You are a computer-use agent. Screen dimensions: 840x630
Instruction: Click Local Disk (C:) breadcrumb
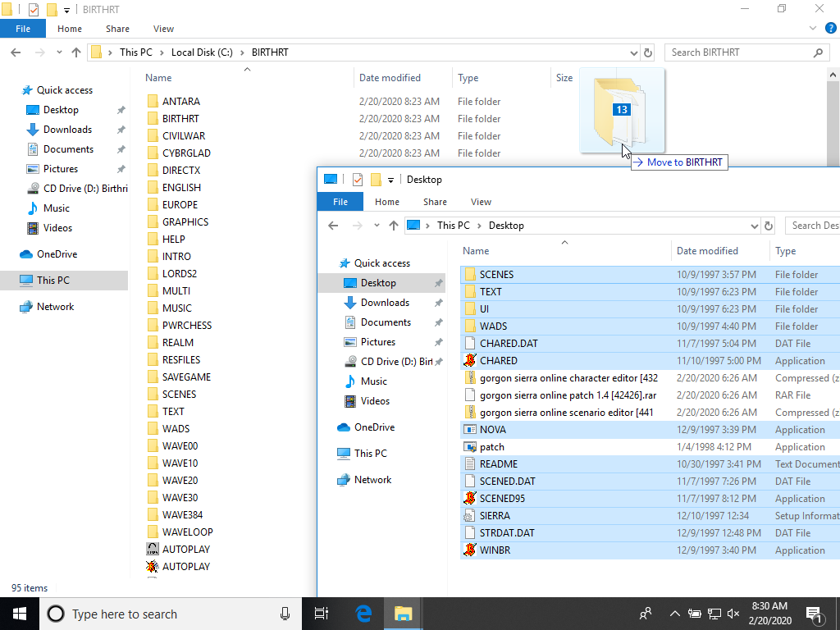click(x=202, y=52)
